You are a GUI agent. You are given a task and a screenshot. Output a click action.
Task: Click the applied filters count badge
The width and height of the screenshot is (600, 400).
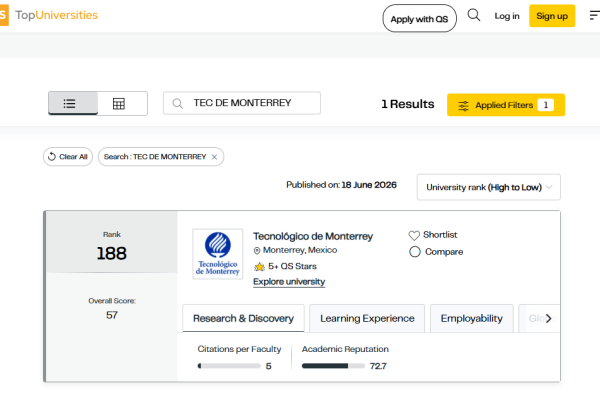click(x=546, y=105)
